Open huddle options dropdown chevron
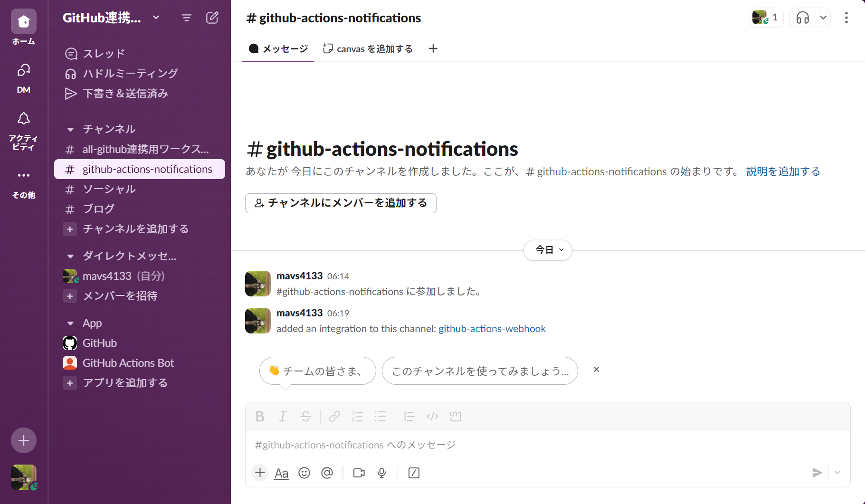865x504 pixels. (x=823, y=18)
